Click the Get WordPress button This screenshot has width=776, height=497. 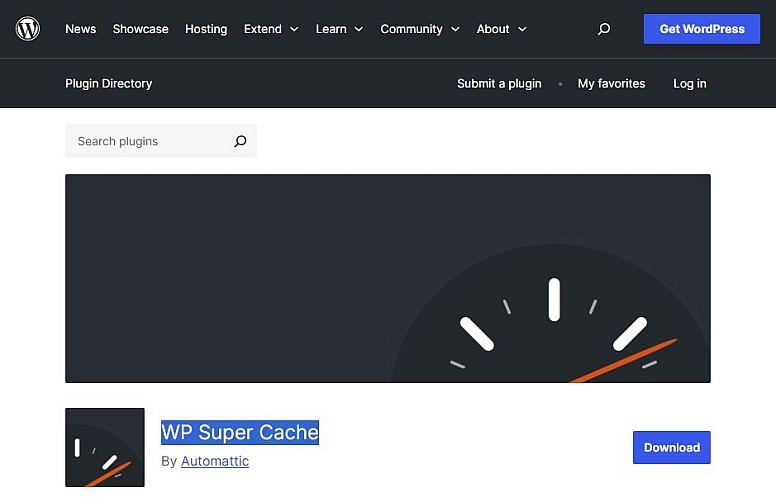pyautogui.click(x=702, y=29)
